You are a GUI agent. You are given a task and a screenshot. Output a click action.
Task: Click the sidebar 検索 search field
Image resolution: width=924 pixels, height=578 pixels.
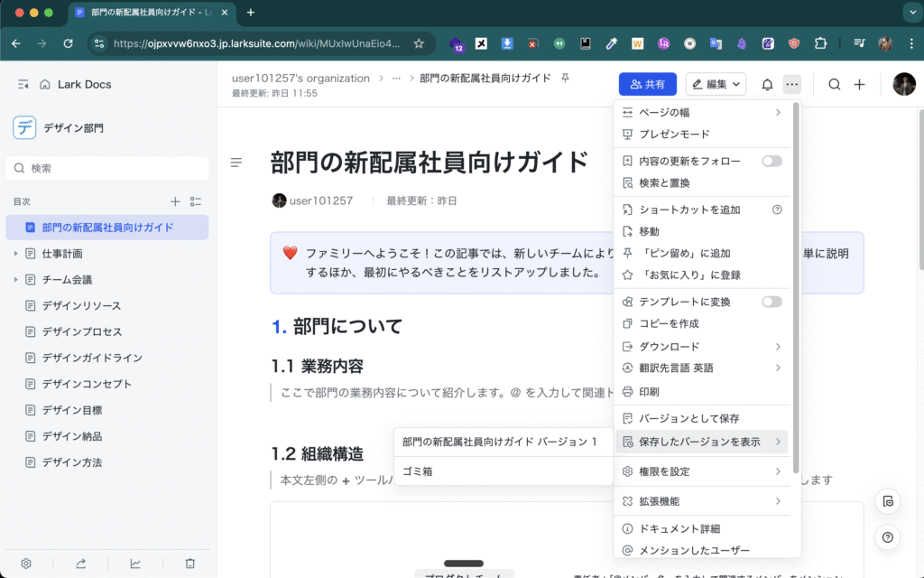[x=108, y=168]
